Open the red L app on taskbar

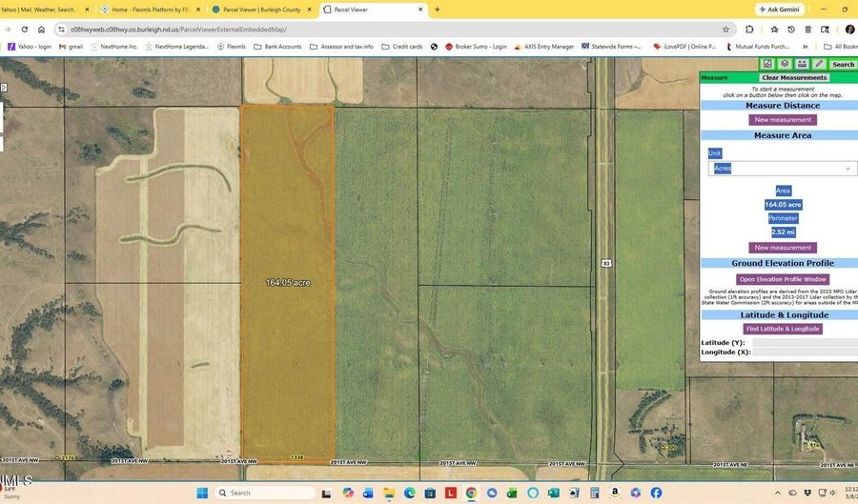(x=450, y=493)
